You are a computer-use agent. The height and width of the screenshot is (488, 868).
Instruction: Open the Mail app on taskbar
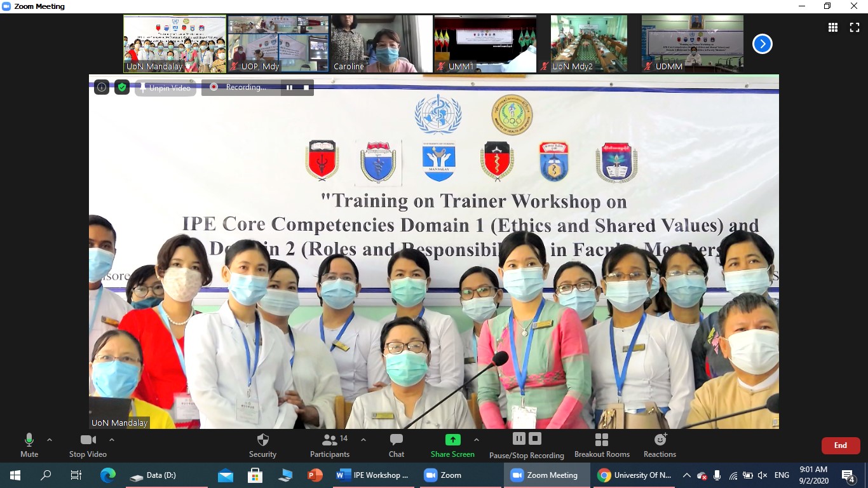[225, 475]
